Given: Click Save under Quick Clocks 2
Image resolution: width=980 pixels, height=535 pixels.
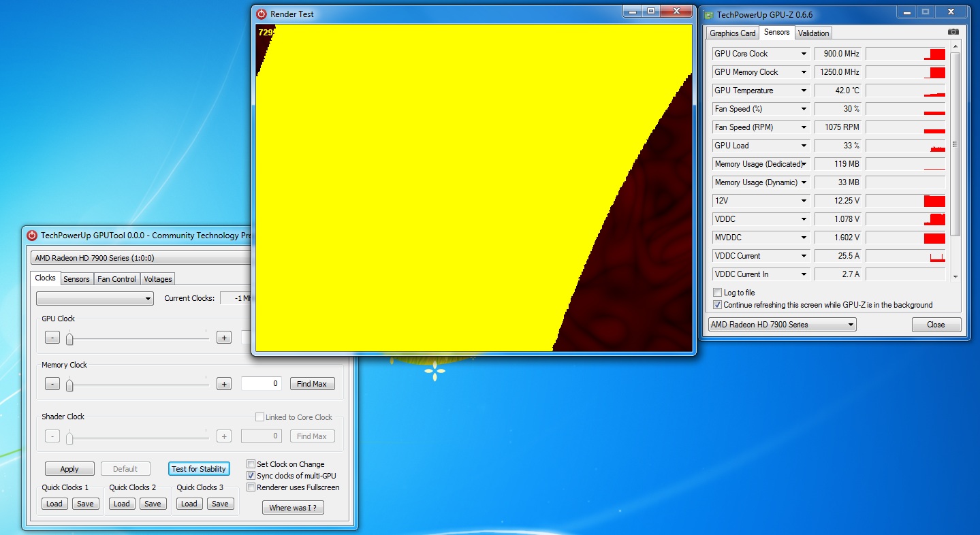Looking at the screenshot, I should coord(153,504).
